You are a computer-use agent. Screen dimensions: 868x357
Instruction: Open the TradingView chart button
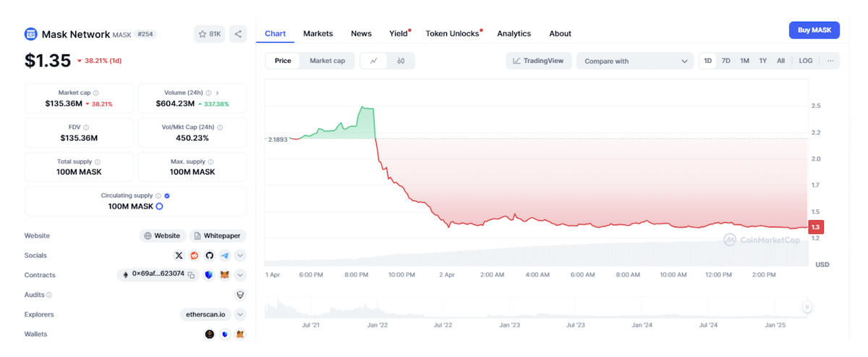pos(539,61)
